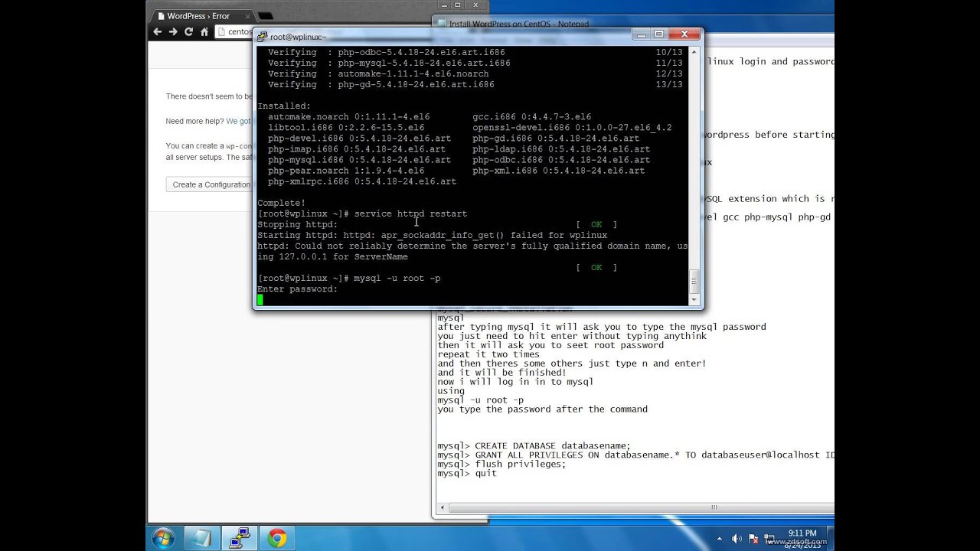The height and width of the screenshot is (551, 980).
Task: Switch to Notepad from the taskbar
Action: click(x=201, y=539)
